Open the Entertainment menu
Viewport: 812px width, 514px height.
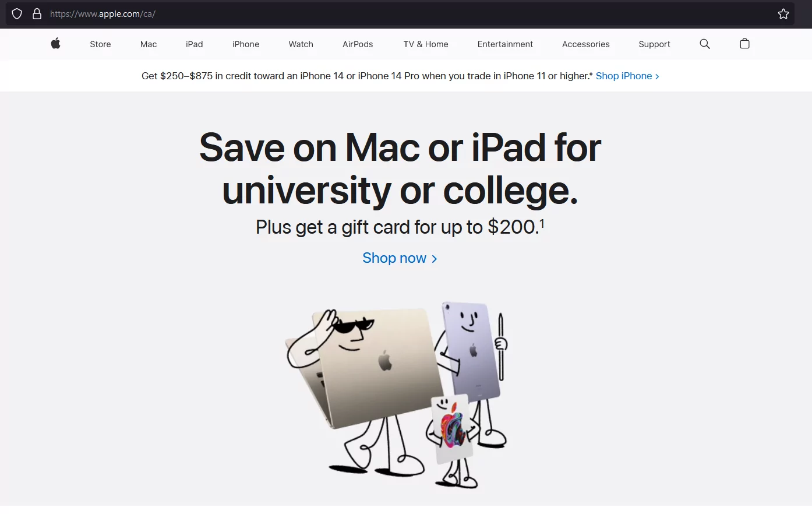(505, 44)
